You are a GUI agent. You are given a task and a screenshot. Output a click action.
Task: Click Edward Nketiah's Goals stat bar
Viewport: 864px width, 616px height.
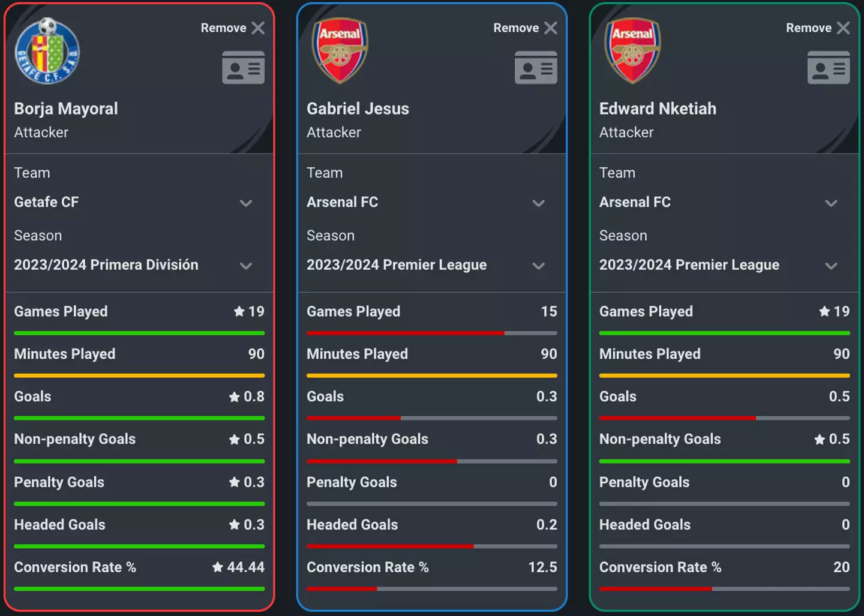(x=724, y=418)
